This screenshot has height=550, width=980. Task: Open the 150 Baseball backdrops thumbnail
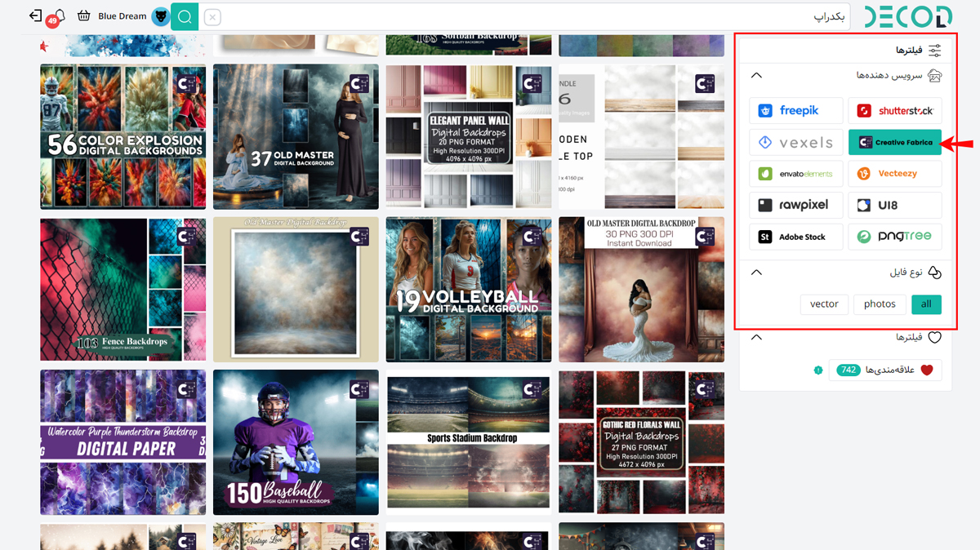pyautogui.click(x=296, y=442)
